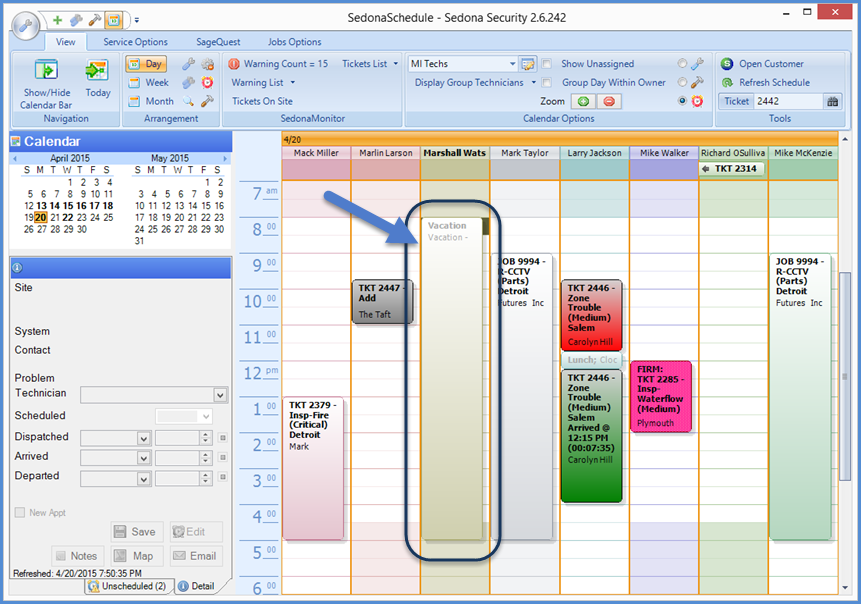Go to next month in mini calendar
The image size is (861, 604).
[225, 159]
